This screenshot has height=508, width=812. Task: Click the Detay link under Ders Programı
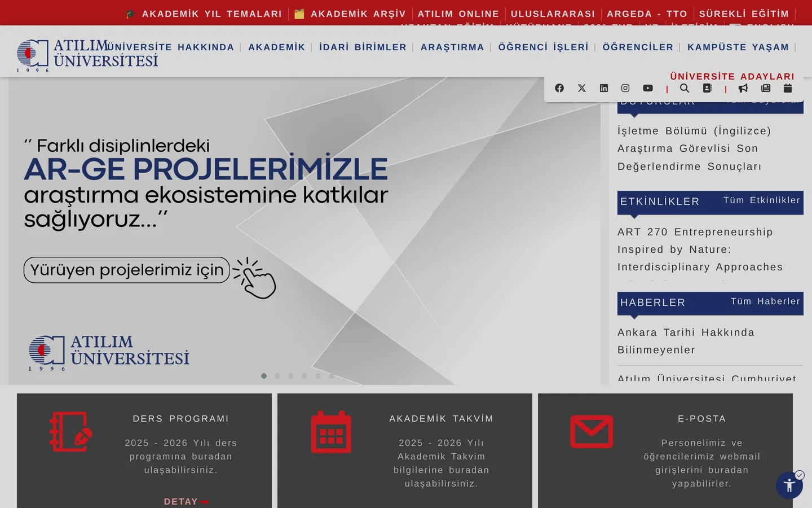[186, 501]
